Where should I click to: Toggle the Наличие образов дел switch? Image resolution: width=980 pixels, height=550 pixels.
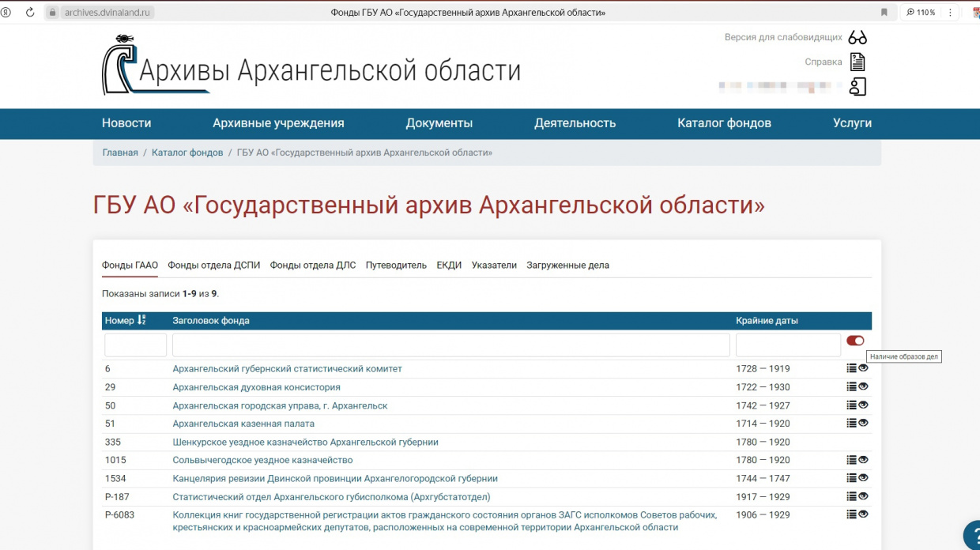tap(855, 341)
